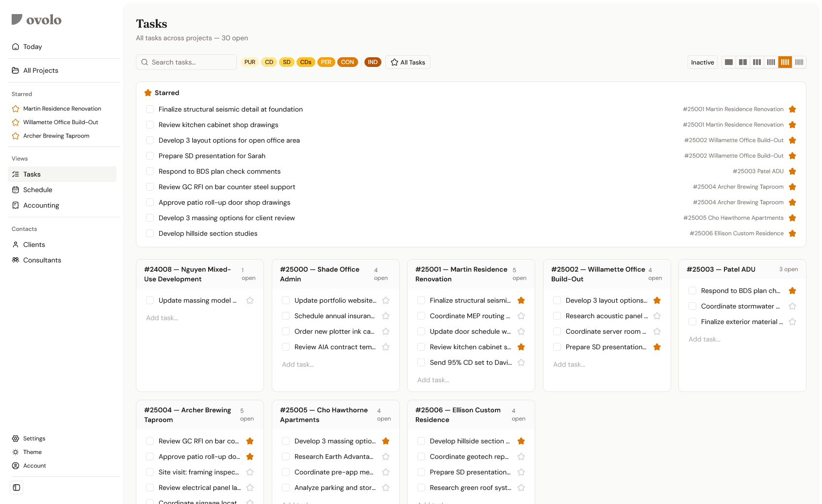Check off 'Review kitchen cabinet shop drawings'

[149, 125]
